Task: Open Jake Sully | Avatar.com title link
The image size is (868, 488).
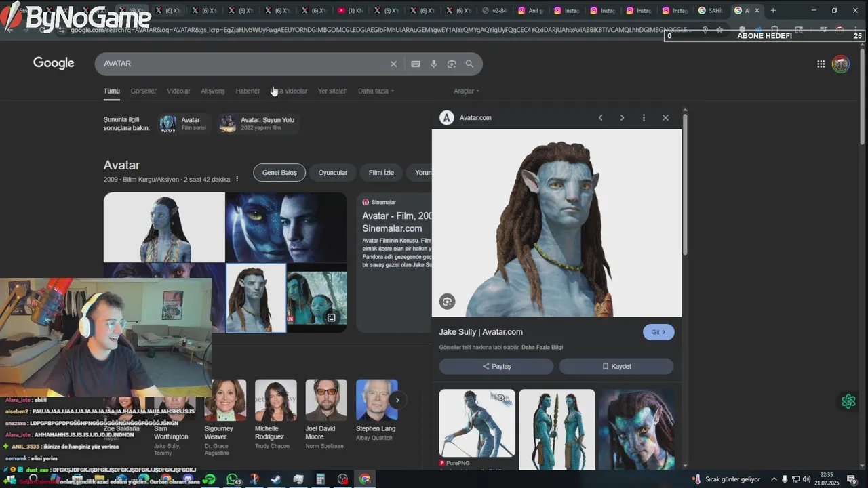Action: (481, 332)
